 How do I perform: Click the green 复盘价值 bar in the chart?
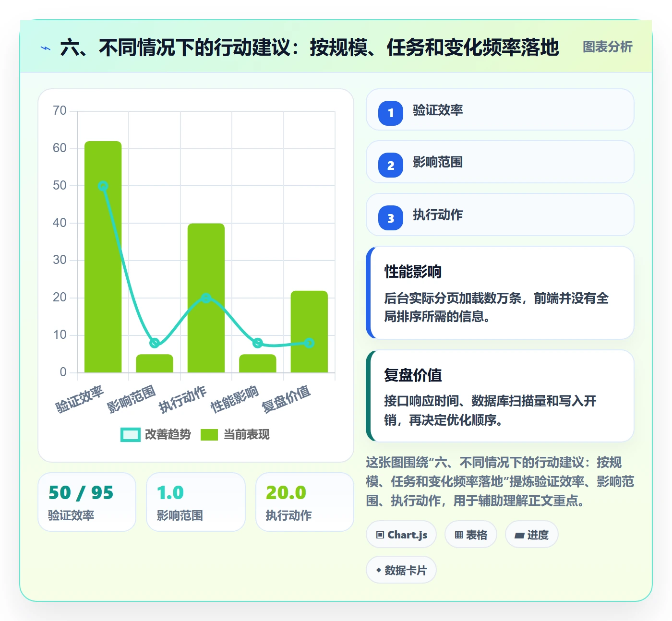(x=309, y=332)
